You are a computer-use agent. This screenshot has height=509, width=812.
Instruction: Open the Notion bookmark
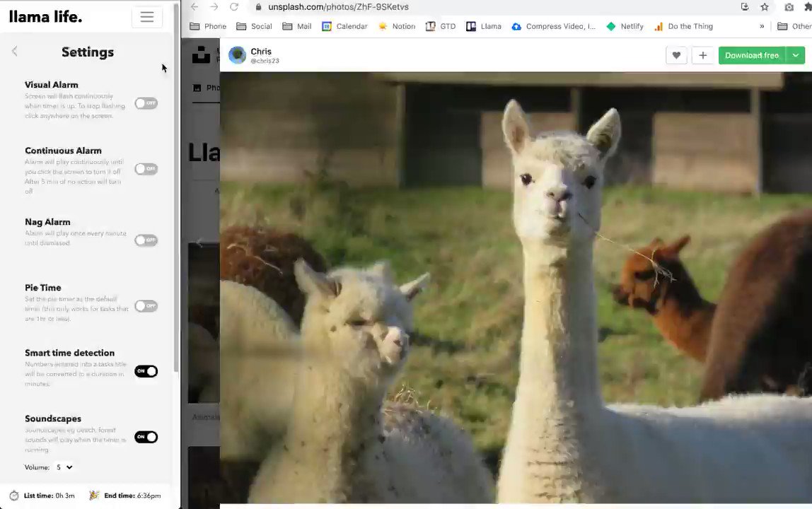pyautogui.click(x=397, y=26)
